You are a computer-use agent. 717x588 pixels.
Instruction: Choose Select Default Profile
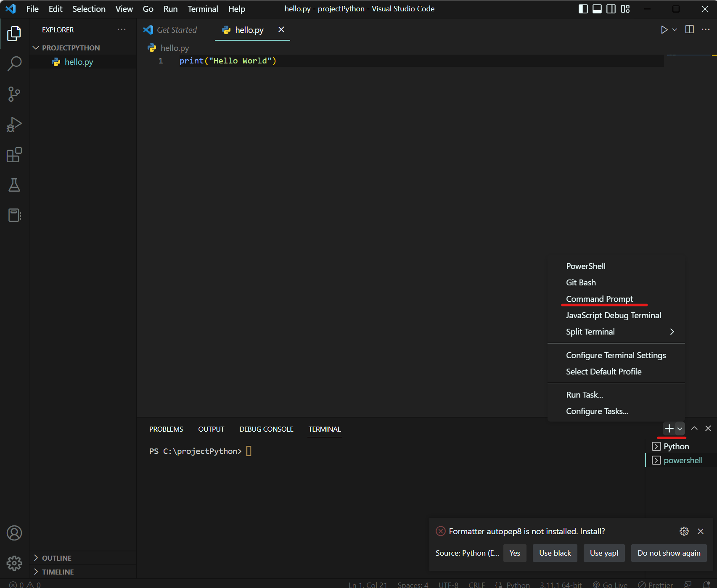point(616,372)
